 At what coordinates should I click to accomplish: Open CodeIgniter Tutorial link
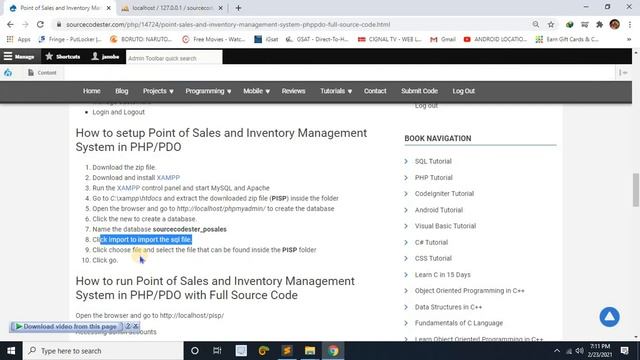pos(444,193)
